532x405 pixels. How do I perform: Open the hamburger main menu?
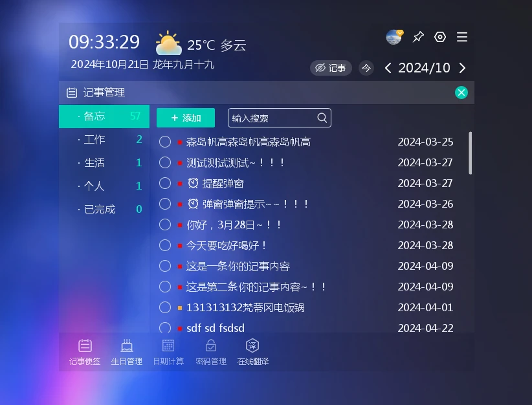(462, 37)
